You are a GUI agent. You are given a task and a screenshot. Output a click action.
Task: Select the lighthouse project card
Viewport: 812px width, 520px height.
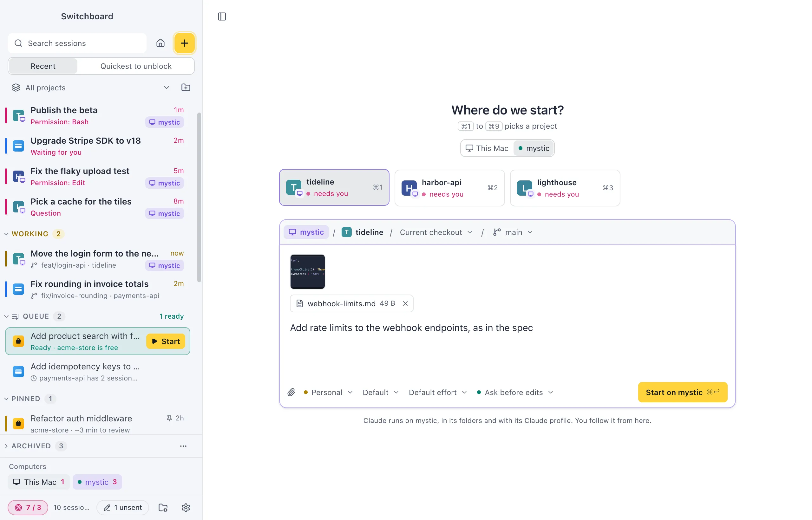click(565, 188)
